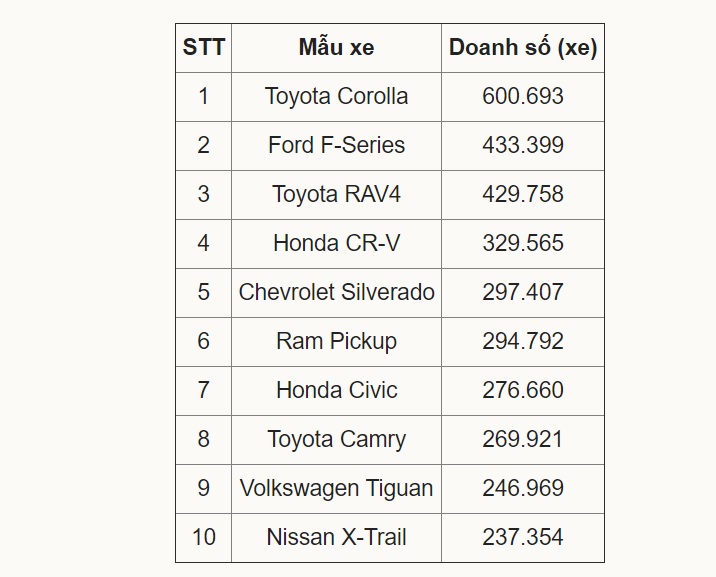Screen dimensions: 716x577
Task: Select the Chevrolet Silverado cell
Action: point(336,292)
